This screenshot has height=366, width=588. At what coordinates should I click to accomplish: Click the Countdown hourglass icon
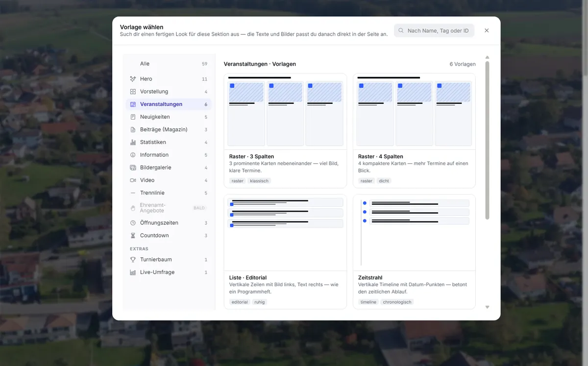pyautogui.click(x=133, y=236)
